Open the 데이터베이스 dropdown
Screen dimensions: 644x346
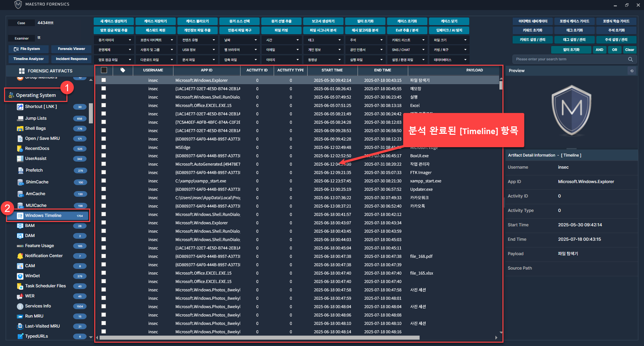(x=449, y=60)
